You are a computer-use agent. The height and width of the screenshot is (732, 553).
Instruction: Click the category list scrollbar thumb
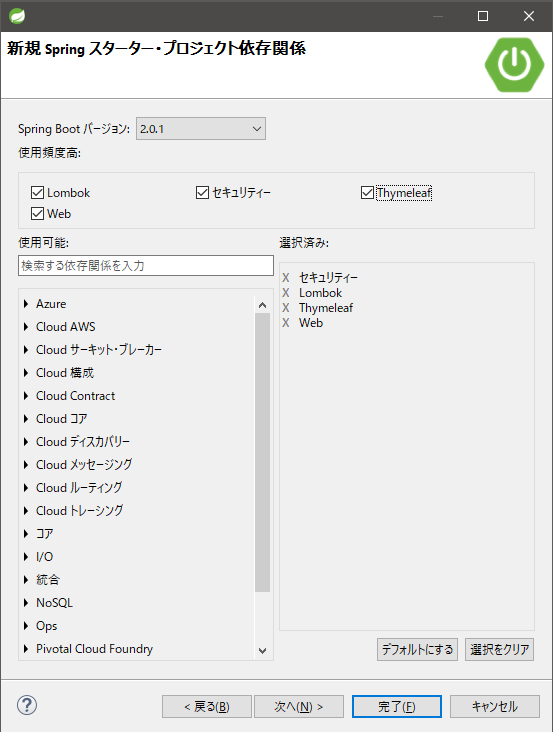coord(262,452)
